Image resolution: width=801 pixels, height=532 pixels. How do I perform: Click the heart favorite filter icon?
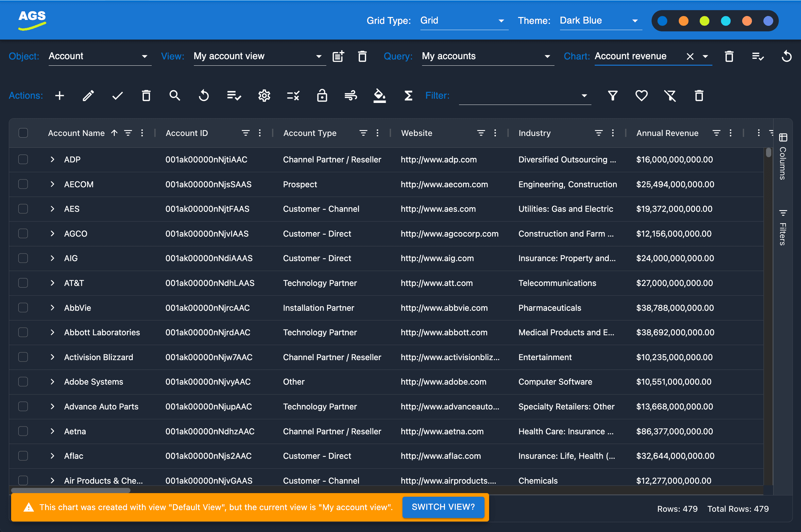[641, 96]
